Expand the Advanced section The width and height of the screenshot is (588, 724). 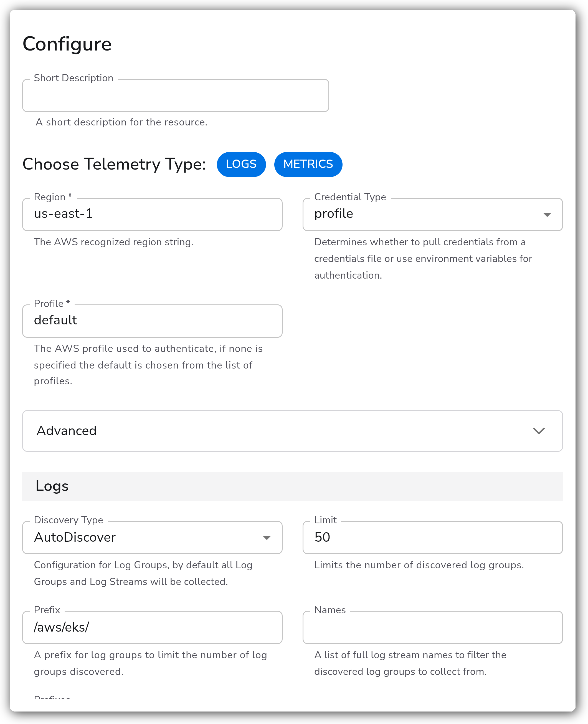(x=293, y=431)
